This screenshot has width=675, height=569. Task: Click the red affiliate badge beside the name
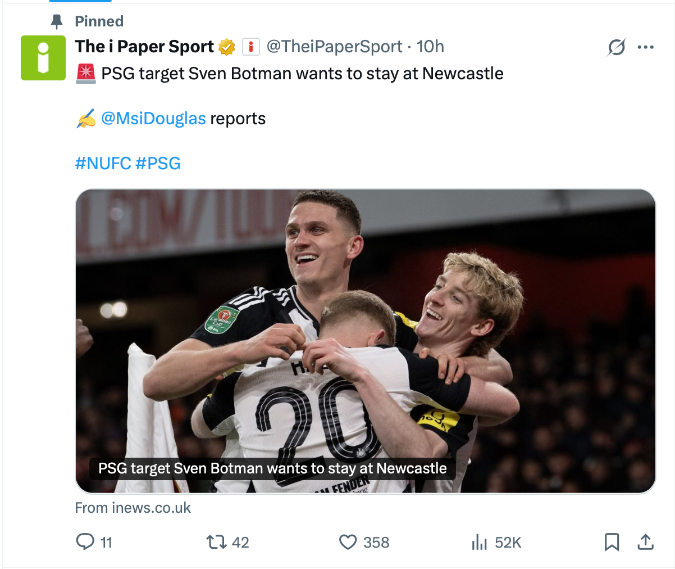click(x=251, y=47)
